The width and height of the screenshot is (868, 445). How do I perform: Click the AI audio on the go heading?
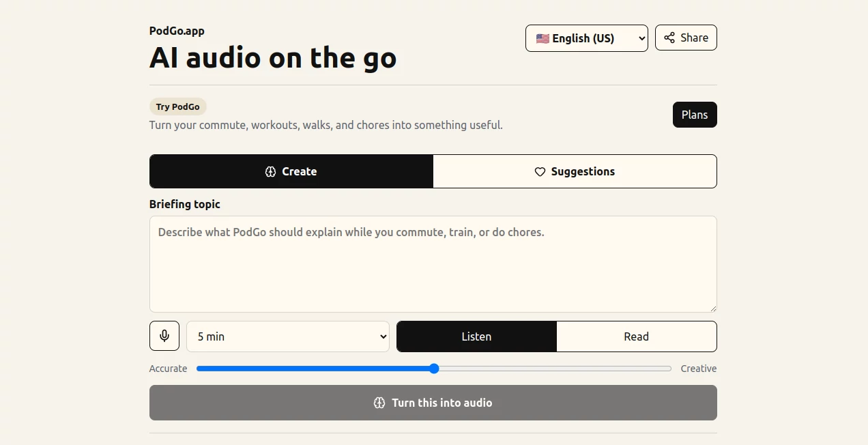[273, 57]
